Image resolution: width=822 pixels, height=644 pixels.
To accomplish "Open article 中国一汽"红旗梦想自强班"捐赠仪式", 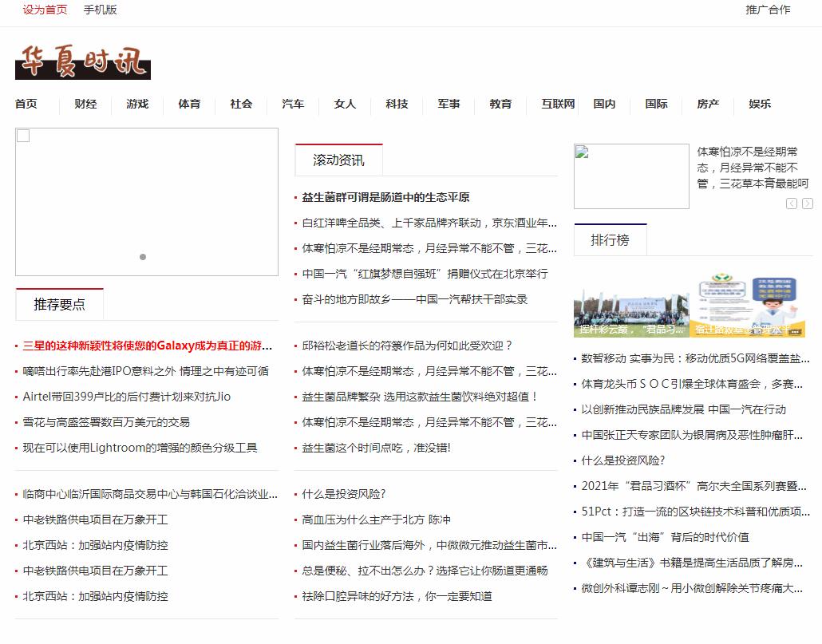I will [x=425, y=274].
